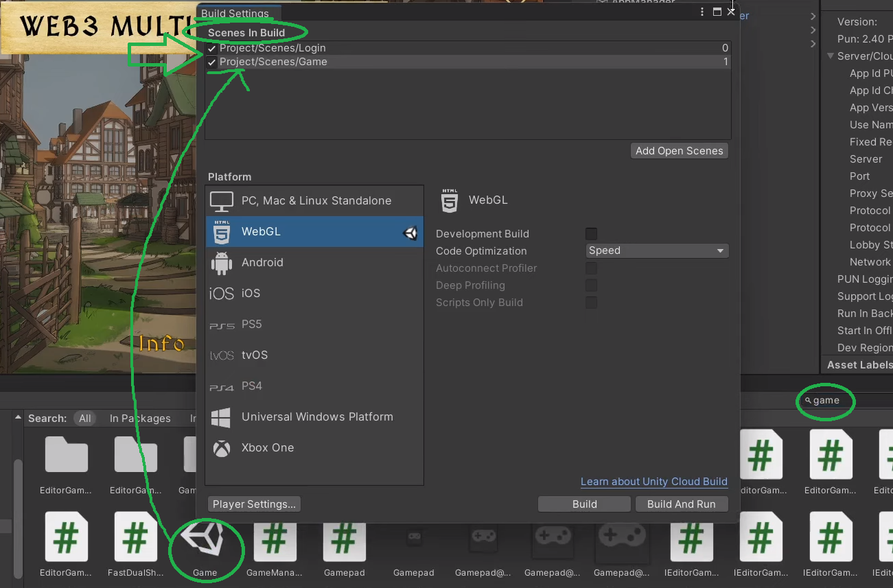Click the Fixed Re field label
893x588 pixels.
[871, 142]
